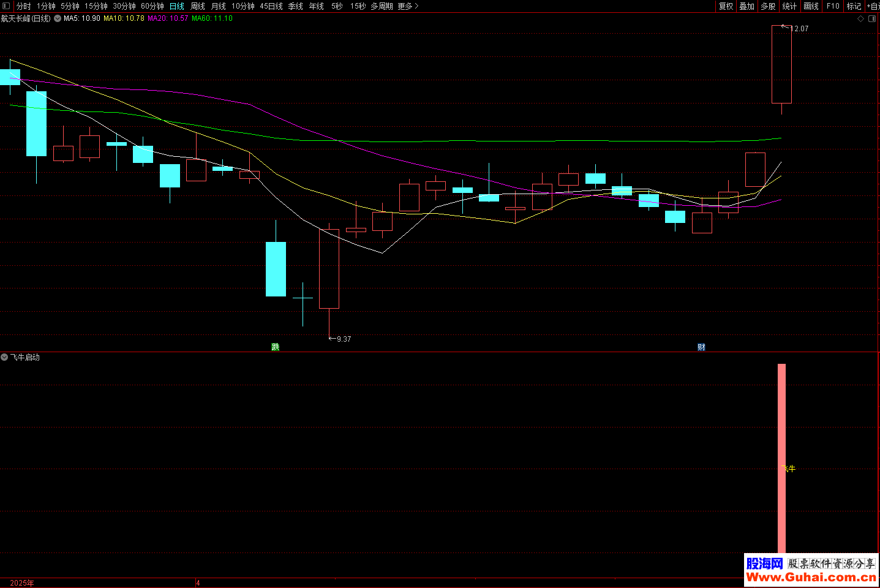Click the 飞牛启动 indicator title
Image resolution: width=880 pixels, height=588 pixels.
point(24,357)
